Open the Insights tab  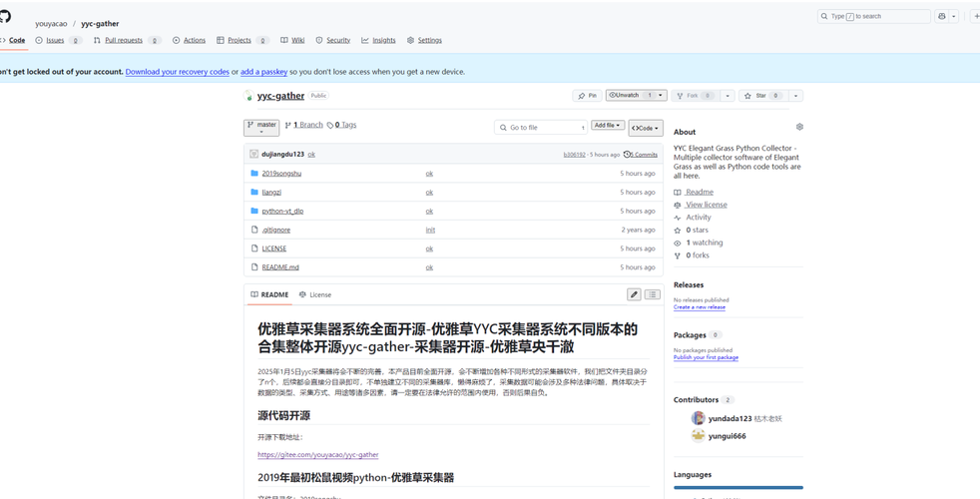[378, 40]
